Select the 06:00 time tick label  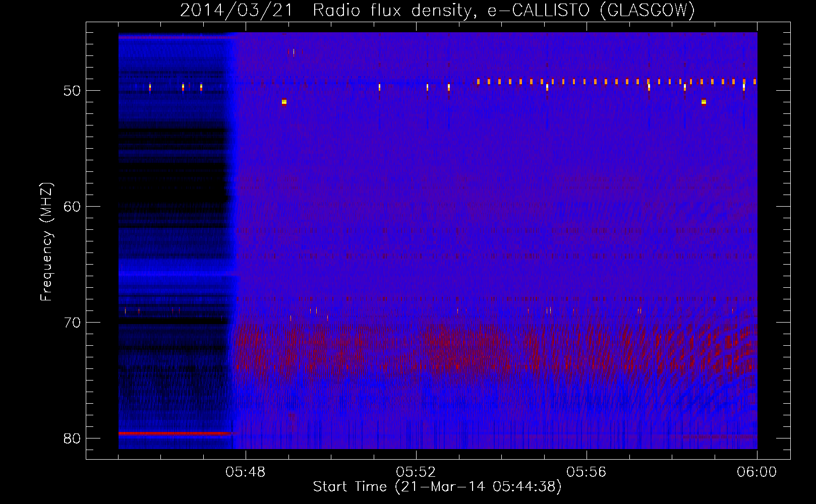pyautogui.click(x=757, y=472)
